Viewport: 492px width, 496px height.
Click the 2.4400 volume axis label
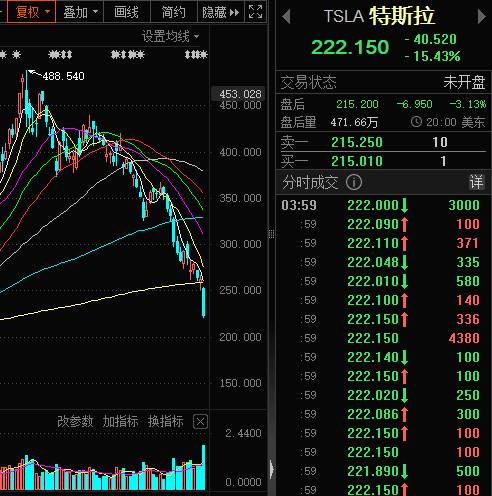(243, 433)
